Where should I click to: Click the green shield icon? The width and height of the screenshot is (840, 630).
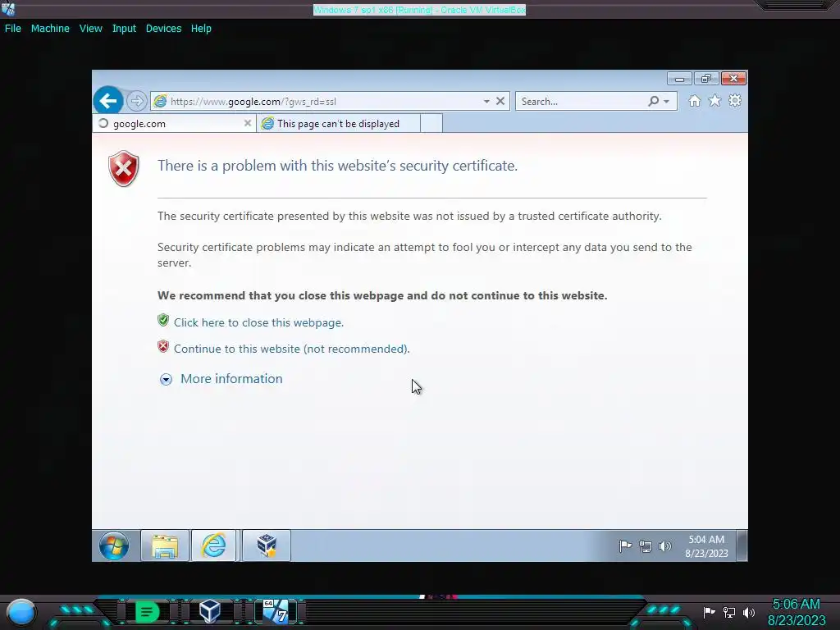163,321
